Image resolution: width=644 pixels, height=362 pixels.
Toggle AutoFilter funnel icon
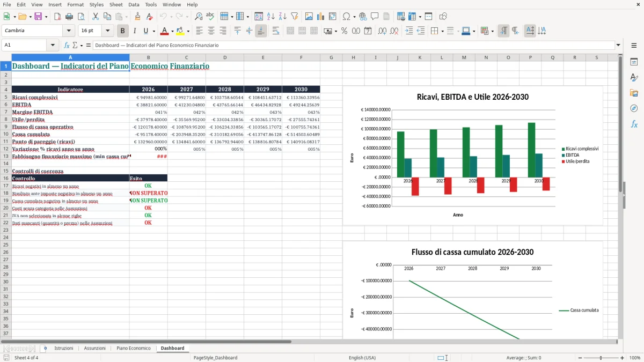tap(295, 17)
